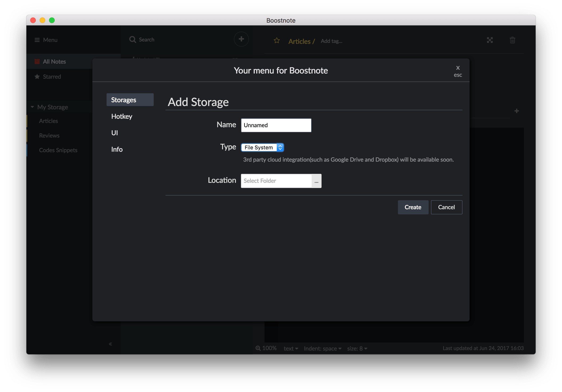Click the Menu label button
This screenshot has height=392, width=562.
coord(50,40)
